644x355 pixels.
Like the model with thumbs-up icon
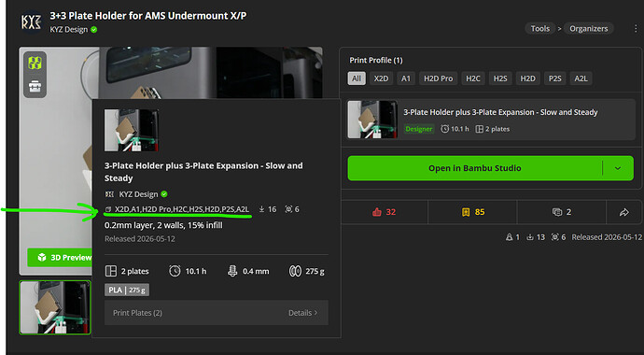tap(377, 212)
